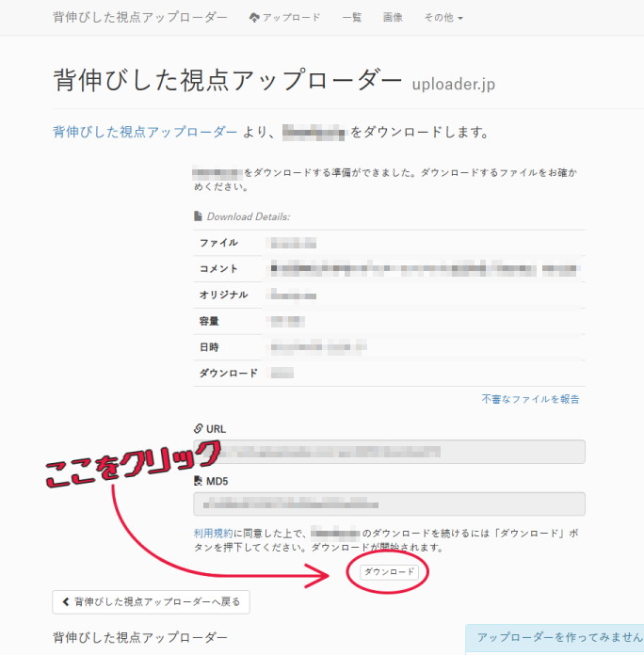The image size is (644, 655).
Task: Click the uploader.jp subtitle text
Action: pos(454,84)
